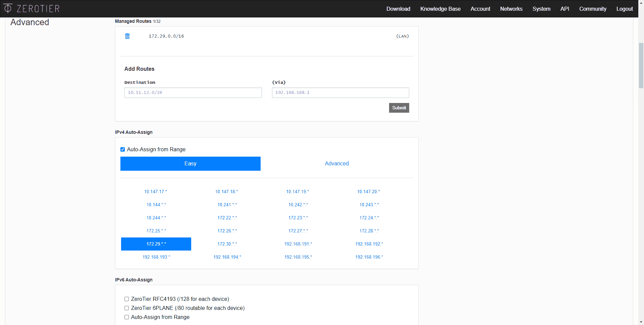Click the Advanced section heading
Viewport: 644px width, 325px height.
(30, 22)
